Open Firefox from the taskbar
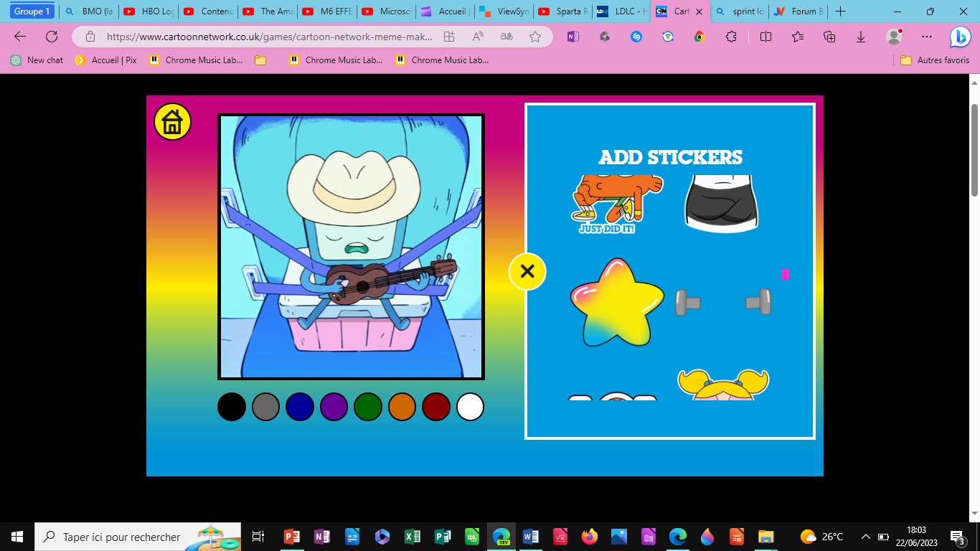Screen dimensions: 980x551 [590, 537]
